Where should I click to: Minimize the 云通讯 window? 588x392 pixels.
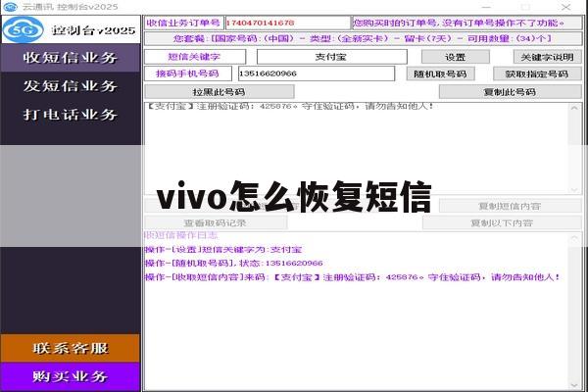(486, 7)
